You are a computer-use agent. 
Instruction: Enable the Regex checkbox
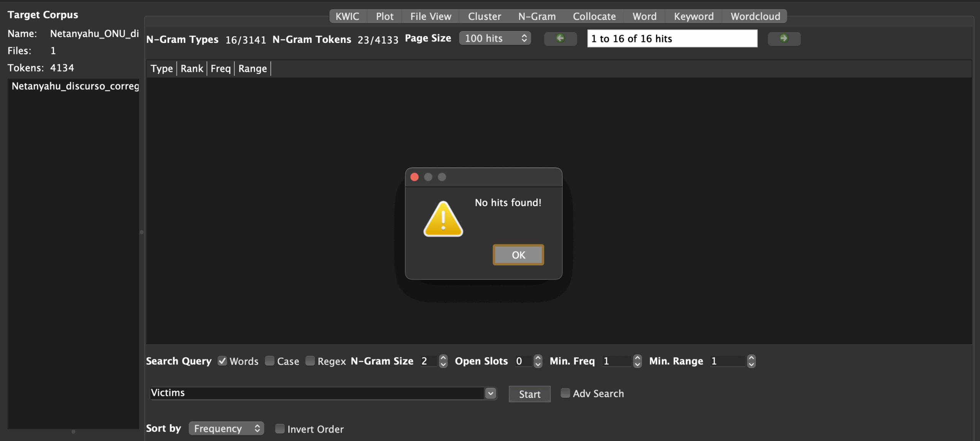click(x=310, y=361)
